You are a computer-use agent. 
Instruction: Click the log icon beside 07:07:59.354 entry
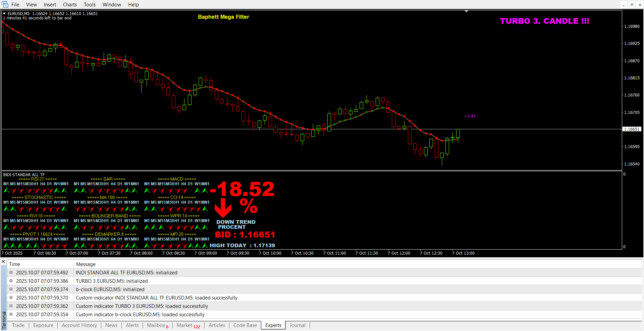click(x=11, y=315)
